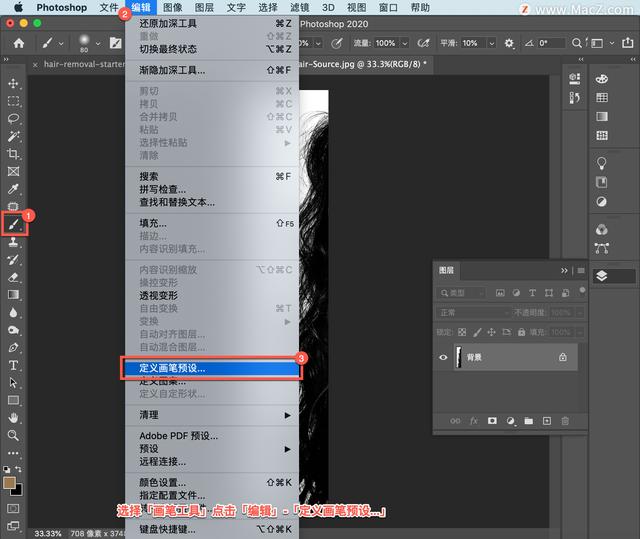The width and height of the screenshot is (640, 539).
Task: Click the search magnifier in options bar
Action: coord(576,43)
